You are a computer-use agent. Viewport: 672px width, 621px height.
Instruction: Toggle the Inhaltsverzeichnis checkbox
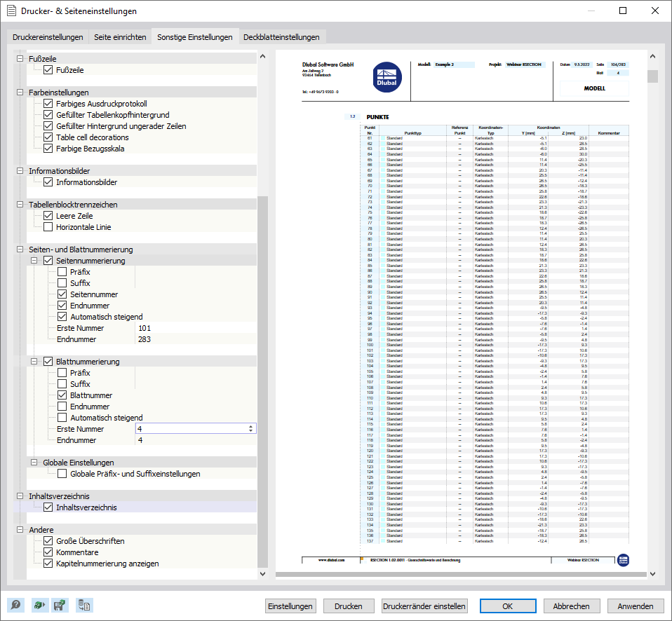click(x=48, y=507)
